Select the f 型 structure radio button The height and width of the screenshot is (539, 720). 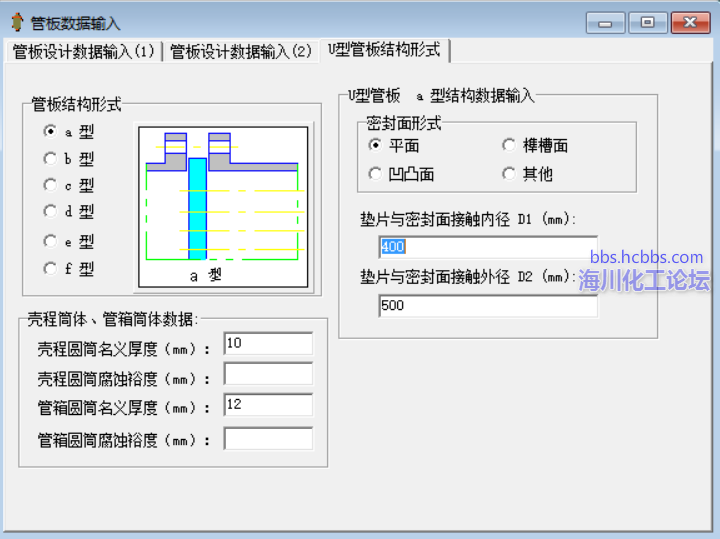point(68,268)
